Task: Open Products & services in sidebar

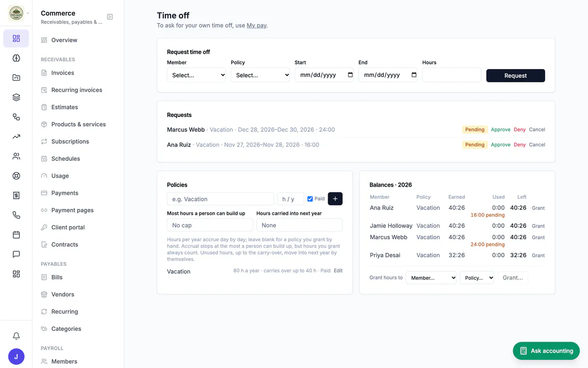Action: click(79, 124)
